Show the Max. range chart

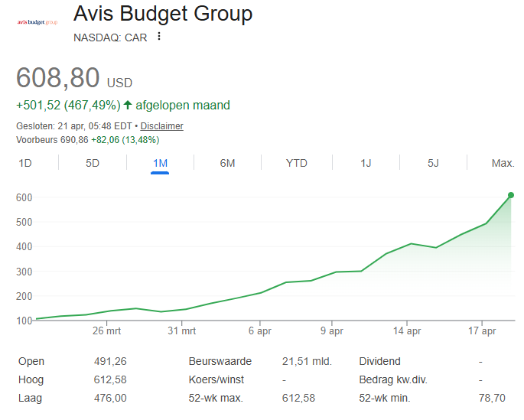click(x=503, y=163)
